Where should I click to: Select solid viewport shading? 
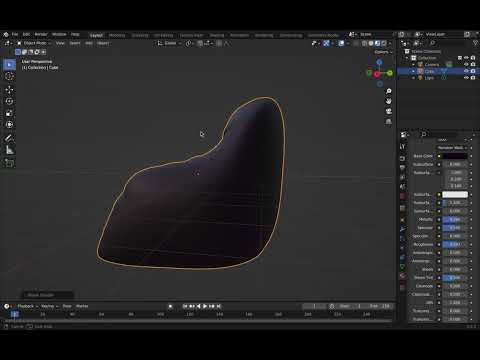pyautogui.click(x=371, y=43)
